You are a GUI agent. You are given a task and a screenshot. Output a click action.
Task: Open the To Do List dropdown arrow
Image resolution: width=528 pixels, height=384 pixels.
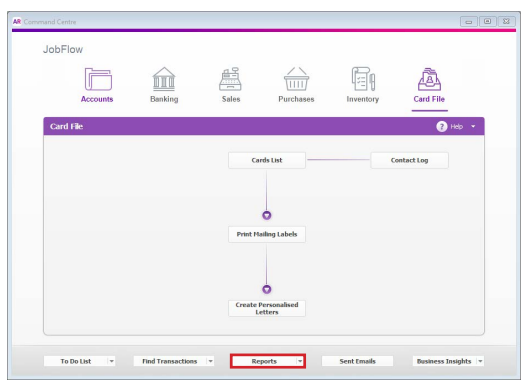coord(111,361)
